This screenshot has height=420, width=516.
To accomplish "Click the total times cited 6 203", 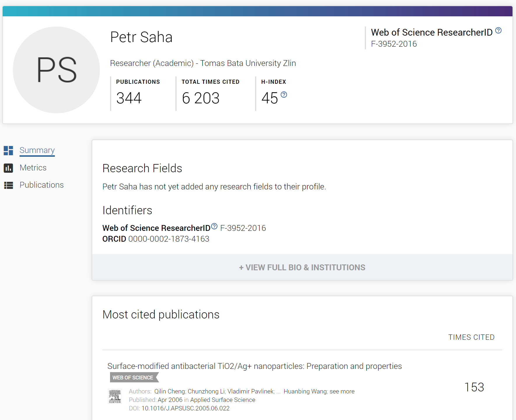I will click(201, 98).
